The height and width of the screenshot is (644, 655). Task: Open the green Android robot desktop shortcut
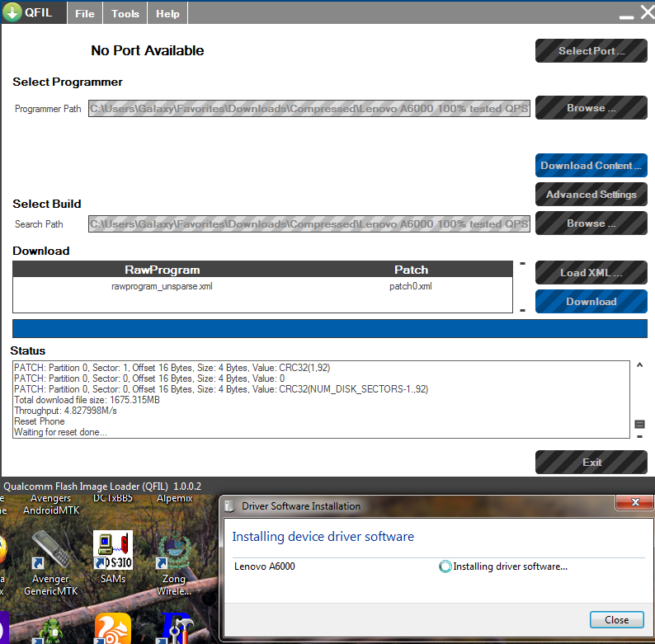click(50, 631)
